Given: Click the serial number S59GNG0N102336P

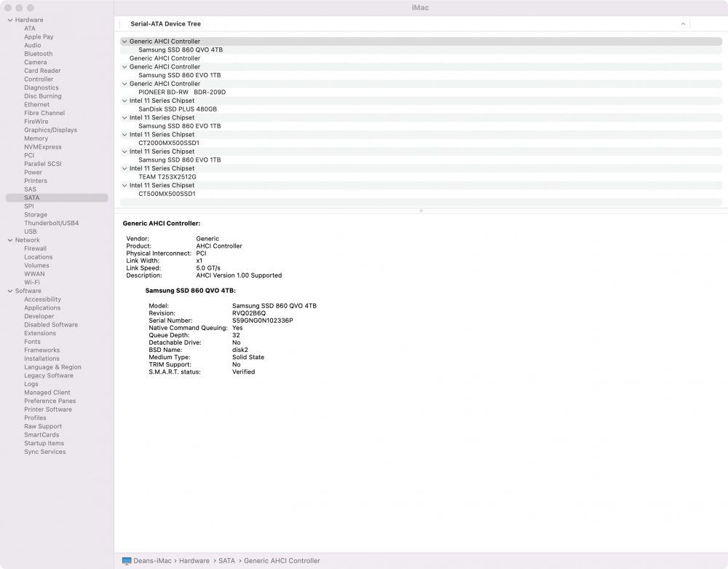Looking at the screenshot, I should [x=262, y=321].
